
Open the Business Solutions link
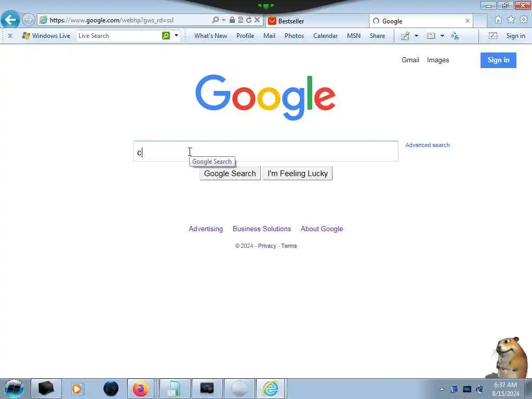(x=262, y=229)
